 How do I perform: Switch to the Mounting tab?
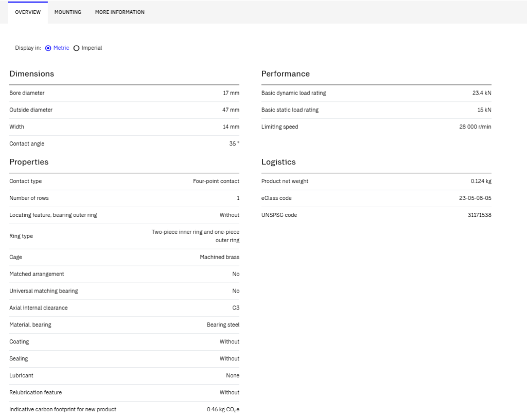pyautogui.click(x=68, y=12)
